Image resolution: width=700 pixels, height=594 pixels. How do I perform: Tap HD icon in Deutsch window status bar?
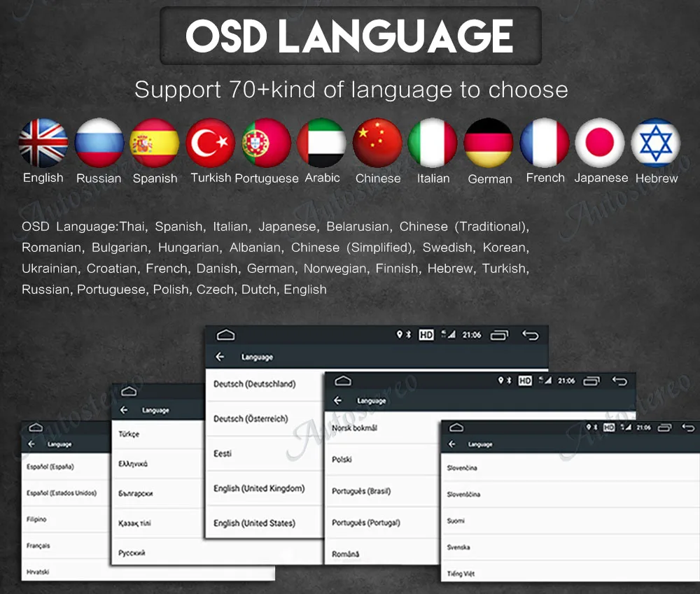coord(426,334)
